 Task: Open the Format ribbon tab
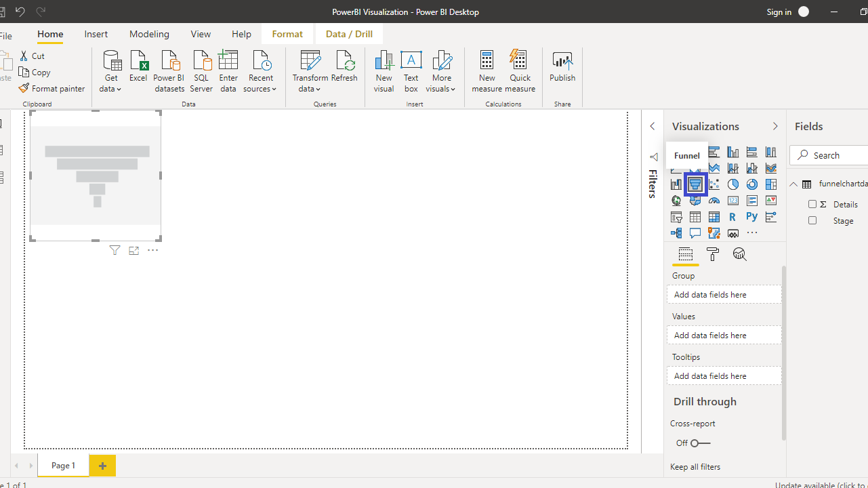pyautogui.click(x=287, y=34)
